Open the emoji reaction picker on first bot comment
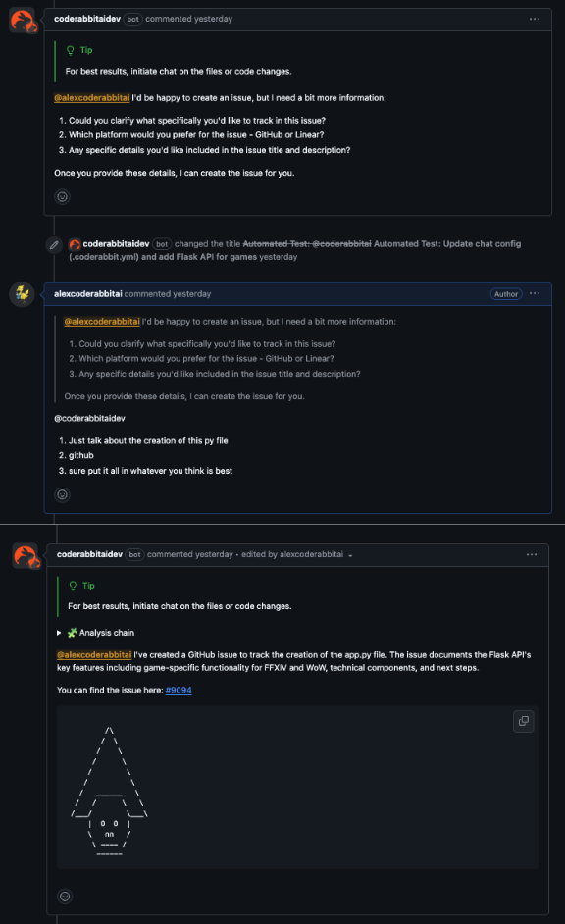The image size is (565, 924). pos(62,196)
